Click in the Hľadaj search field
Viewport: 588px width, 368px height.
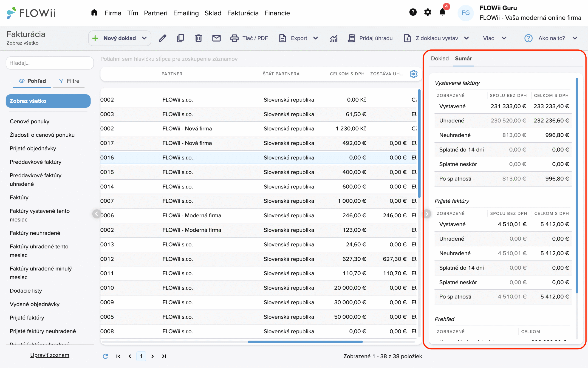pyautogui.click(x=50, y=63)
